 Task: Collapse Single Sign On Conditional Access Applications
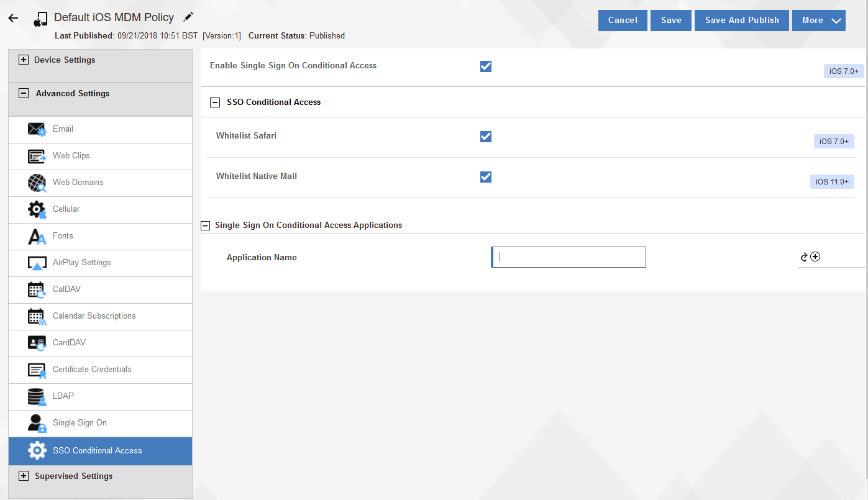[205, 225]
